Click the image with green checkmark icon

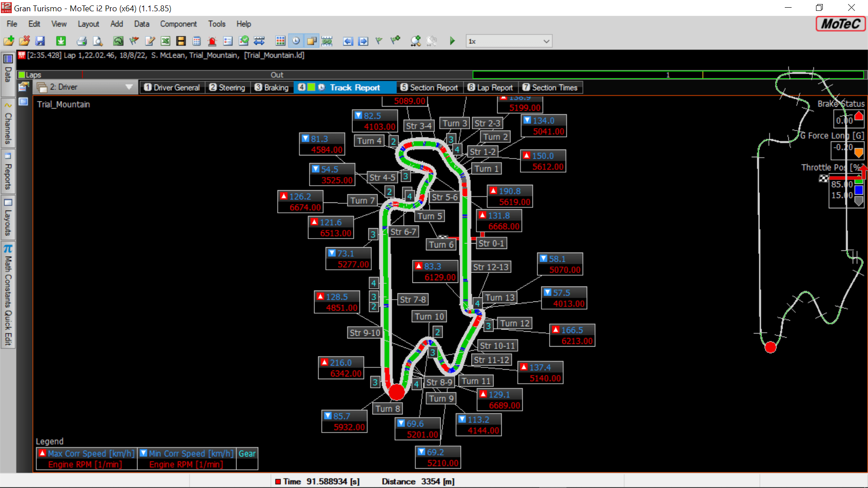pyautogui.click(x=244, y=41)
